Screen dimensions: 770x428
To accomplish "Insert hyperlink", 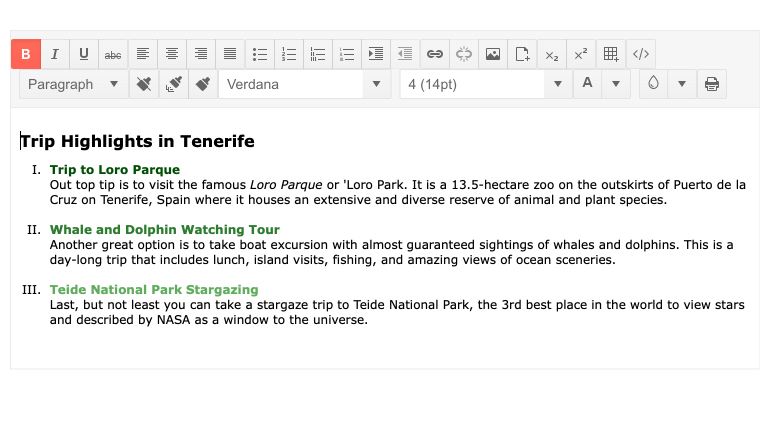I will [x=435, y=54].
